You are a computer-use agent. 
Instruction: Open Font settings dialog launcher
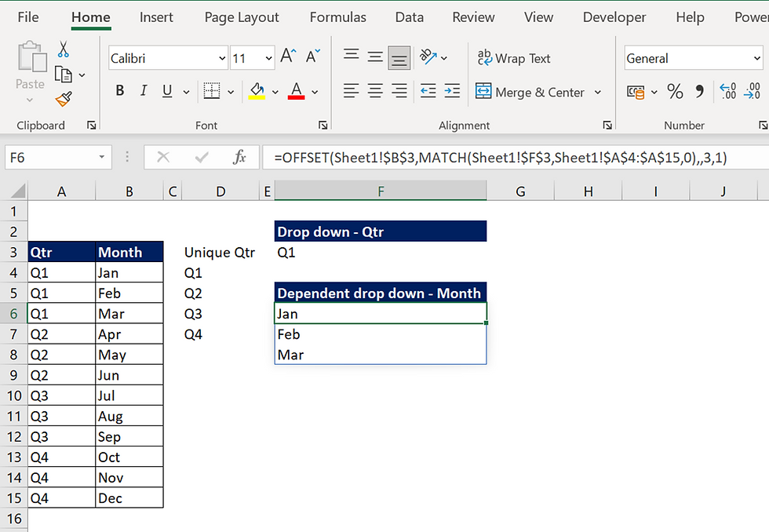(x=323, y=126)
